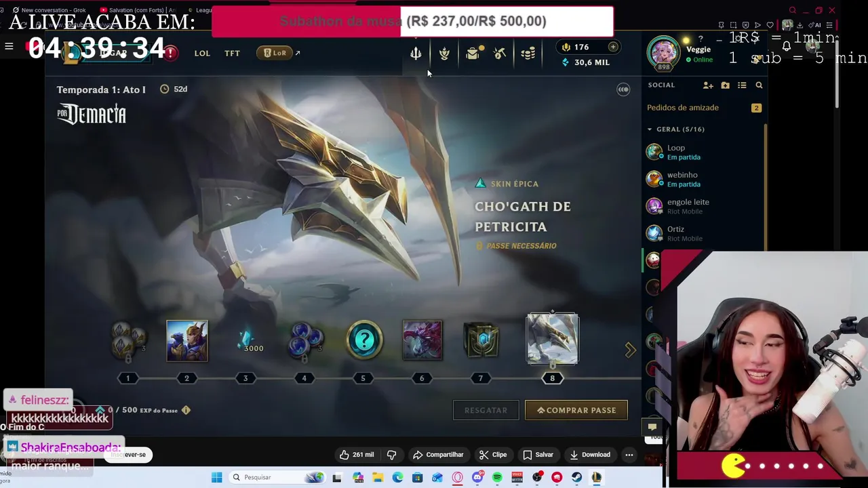The width and height of the screenshot is (868, 488).
Task: Select pass reward level 1 orbs
Action: [128, 340]
